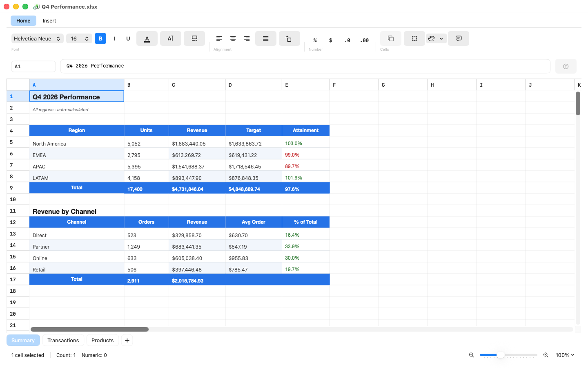This screenshot has height=368, width=588.
Task: Click the vertical scrollbar thumb
Action: [x=578, y=103]
